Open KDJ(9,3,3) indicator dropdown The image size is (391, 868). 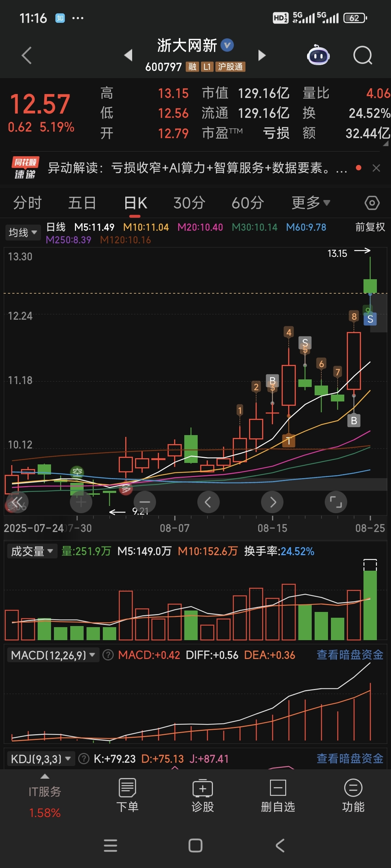pyautogui.click(x=41, y=758)
